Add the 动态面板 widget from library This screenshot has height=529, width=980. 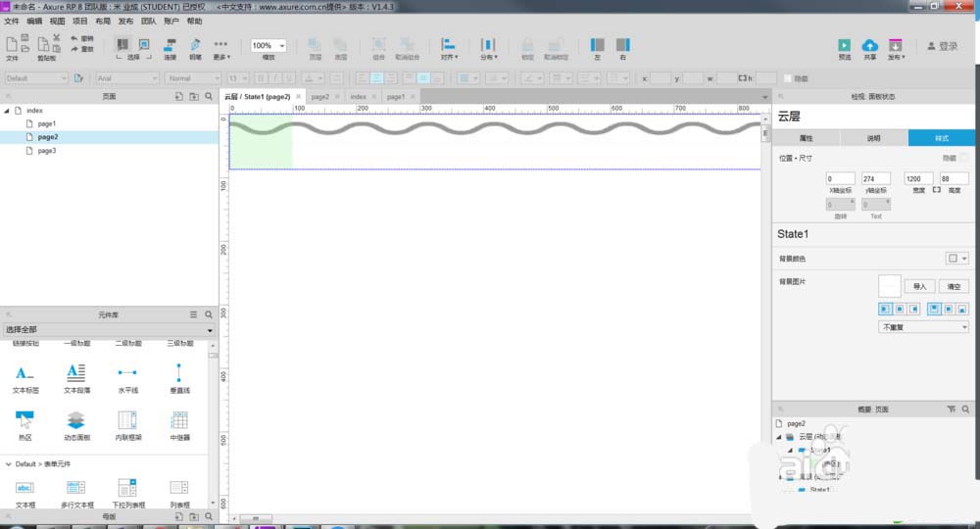click(x=75, y=425)
